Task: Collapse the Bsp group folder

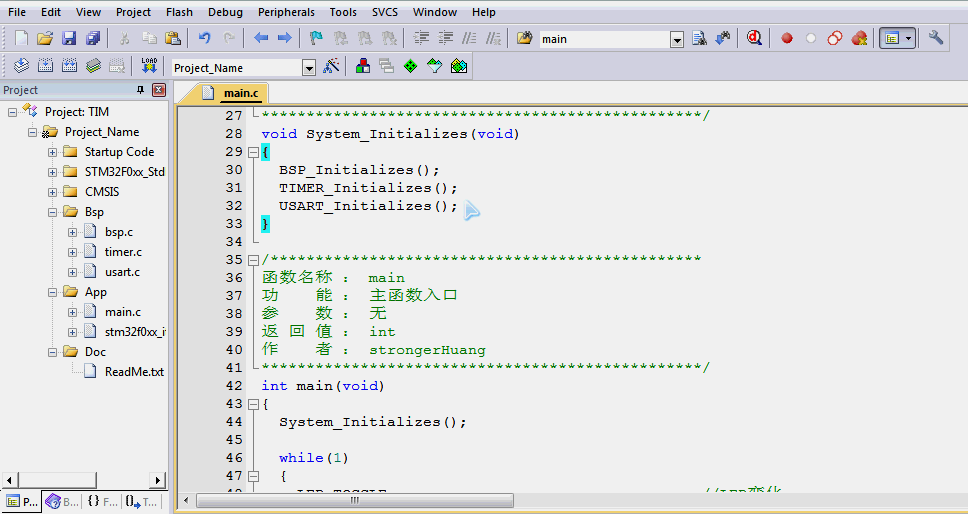Action: click(52, 212)
